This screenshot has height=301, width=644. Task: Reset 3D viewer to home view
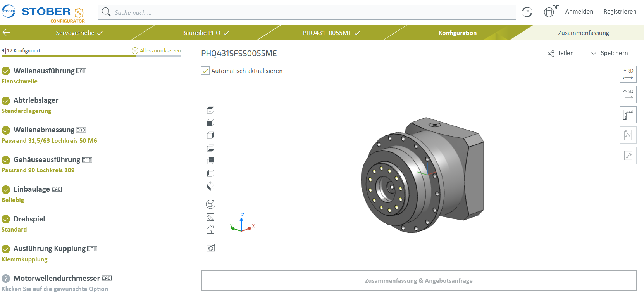coord(210,230)
